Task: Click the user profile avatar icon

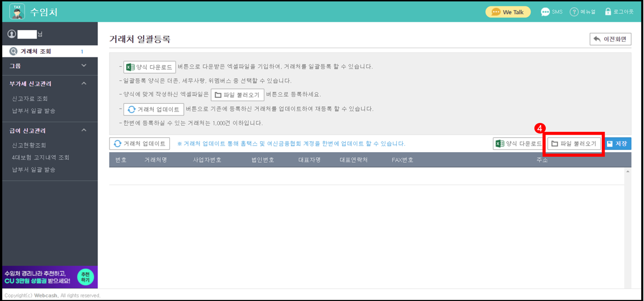Action: tap(12, 34)
